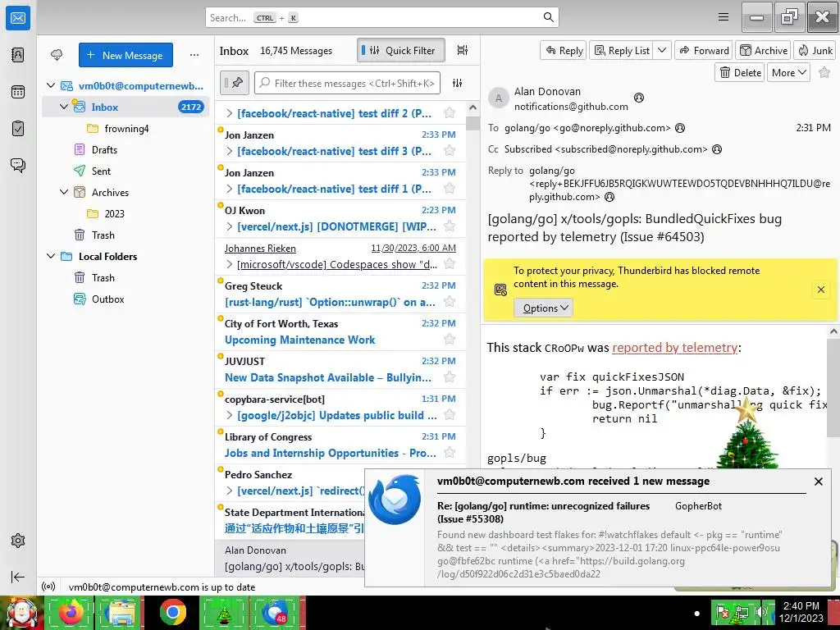Collapse Local Folders tree

(51, 256)
